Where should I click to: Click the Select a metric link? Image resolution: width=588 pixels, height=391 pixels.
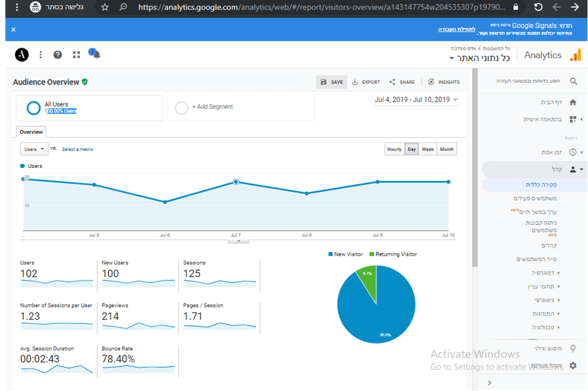tap(77, 149)
